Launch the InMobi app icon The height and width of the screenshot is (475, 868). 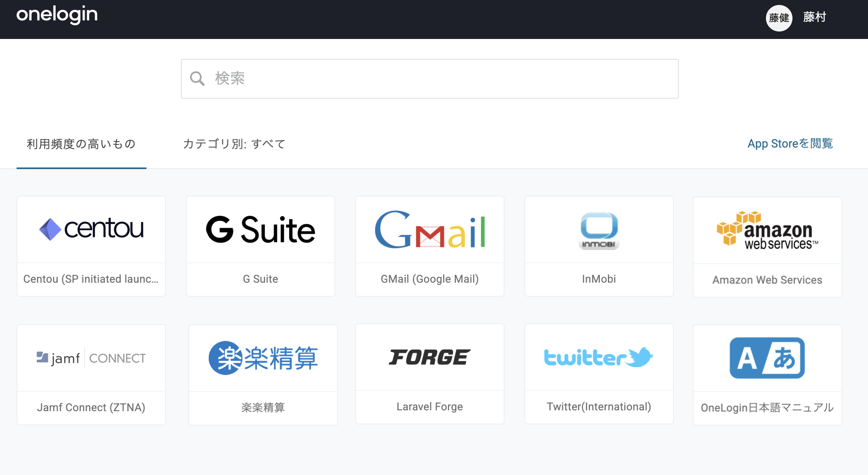(599, 231)
